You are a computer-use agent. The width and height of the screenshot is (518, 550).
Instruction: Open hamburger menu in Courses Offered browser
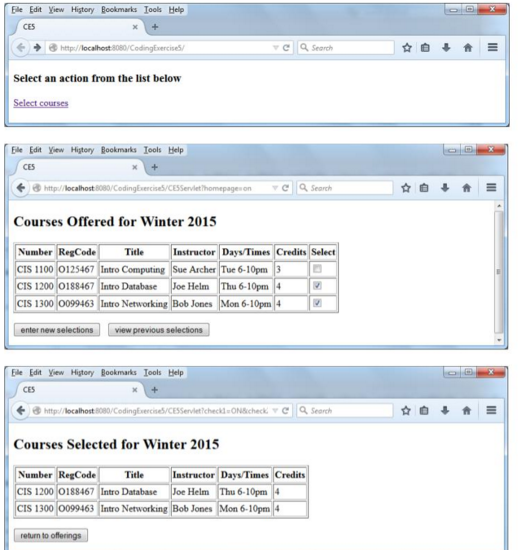(x=491, y=188)
